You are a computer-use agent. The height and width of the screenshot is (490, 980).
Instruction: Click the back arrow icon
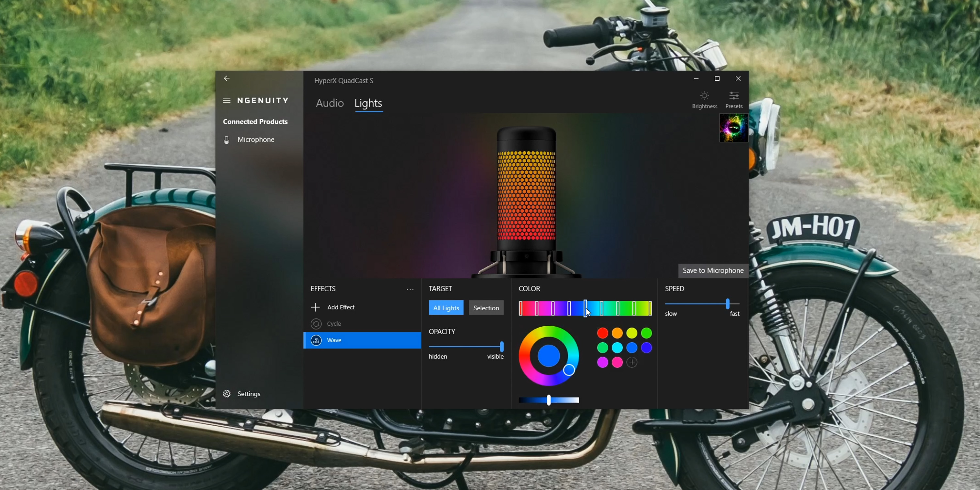click(227, 78)
